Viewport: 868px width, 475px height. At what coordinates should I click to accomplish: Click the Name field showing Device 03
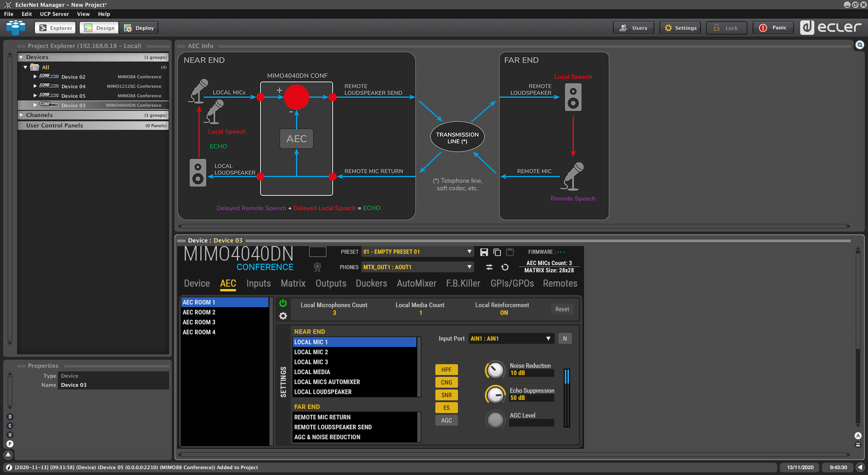point(113,385)
